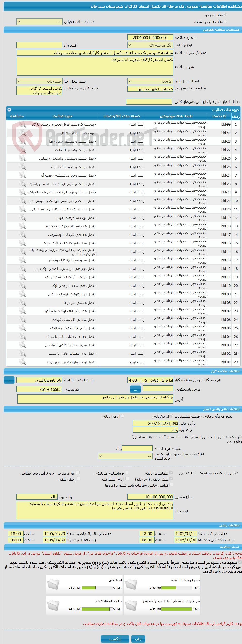Click the مبلغ تضمین amount field

[x=150, y=497]
